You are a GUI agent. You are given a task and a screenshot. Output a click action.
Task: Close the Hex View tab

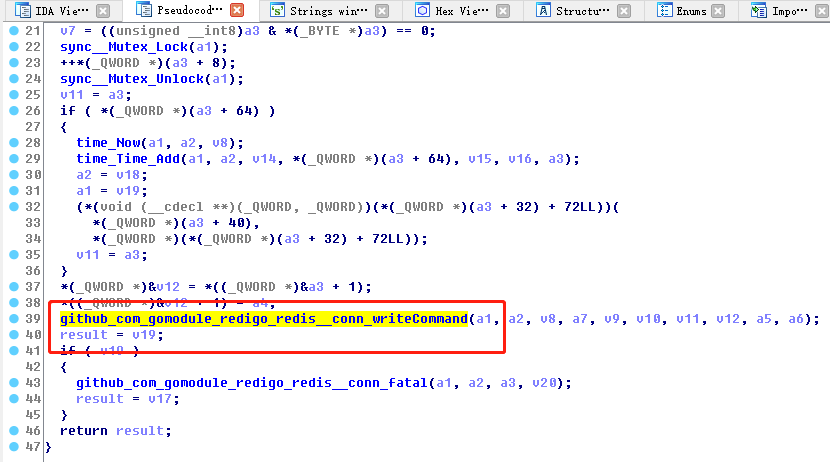[x=503, y=11]
